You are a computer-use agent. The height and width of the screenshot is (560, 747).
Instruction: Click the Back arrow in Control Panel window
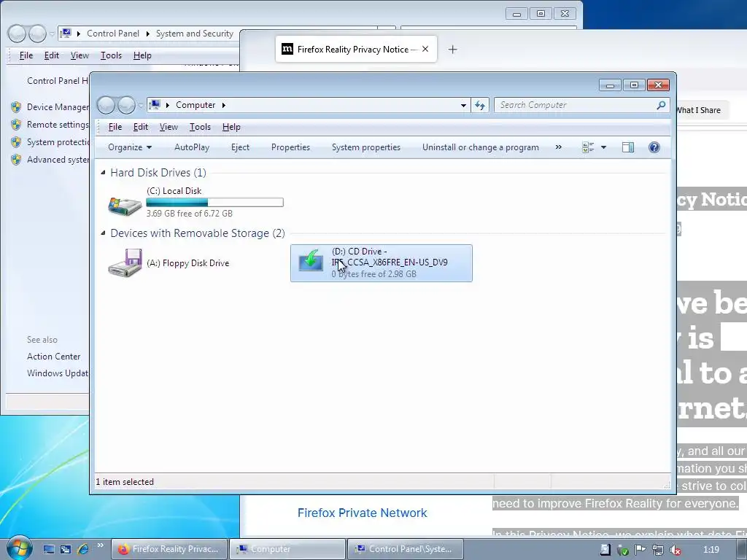[17, 34]
